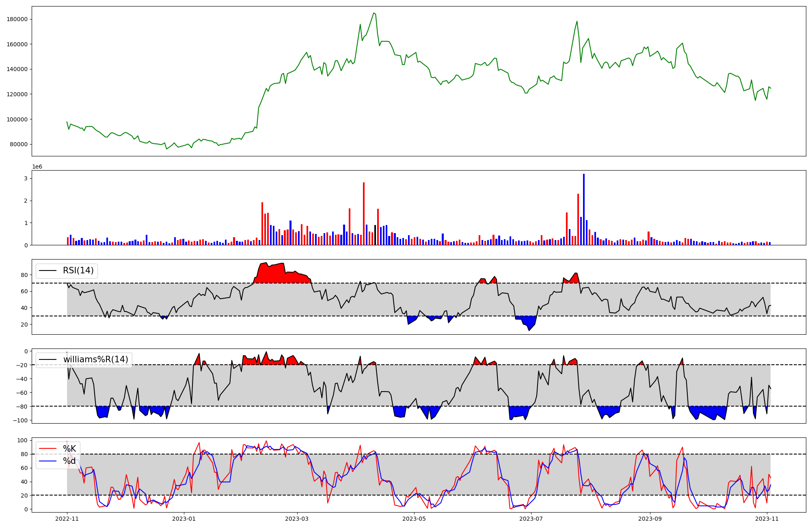
Task: Click the red %K legend entry
Action: (x=69, y=449)
